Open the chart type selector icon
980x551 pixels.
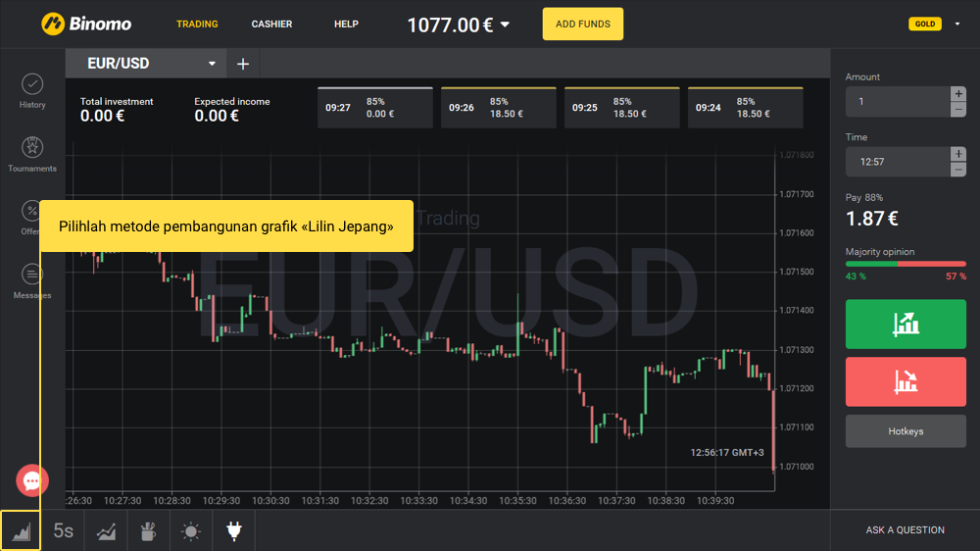(x=21, y=530)
